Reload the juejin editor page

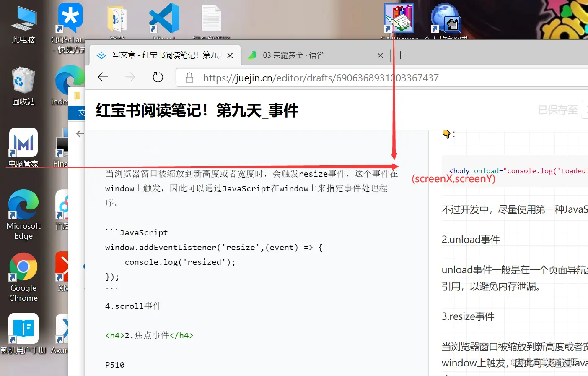[x=158, y=77]
